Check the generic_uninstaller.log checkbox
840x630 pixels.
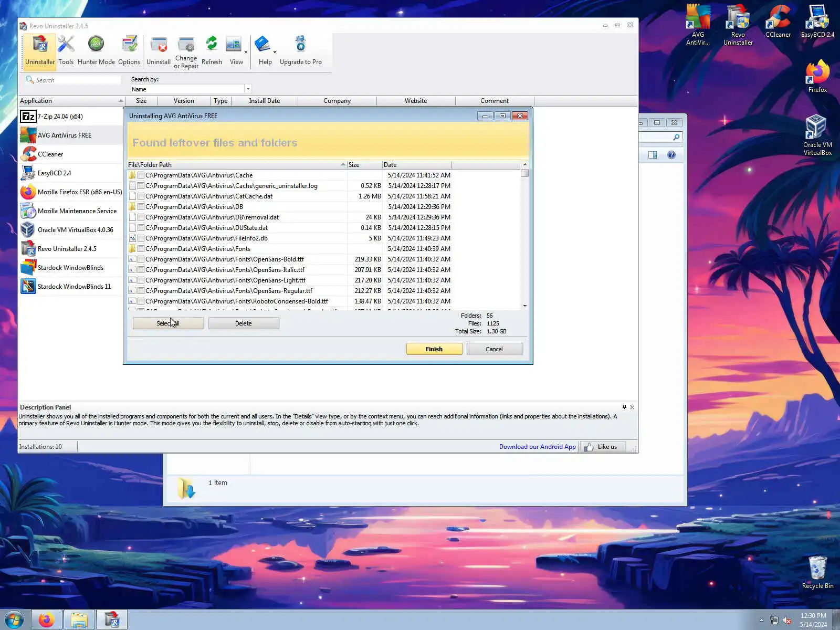tap(141, 186)
